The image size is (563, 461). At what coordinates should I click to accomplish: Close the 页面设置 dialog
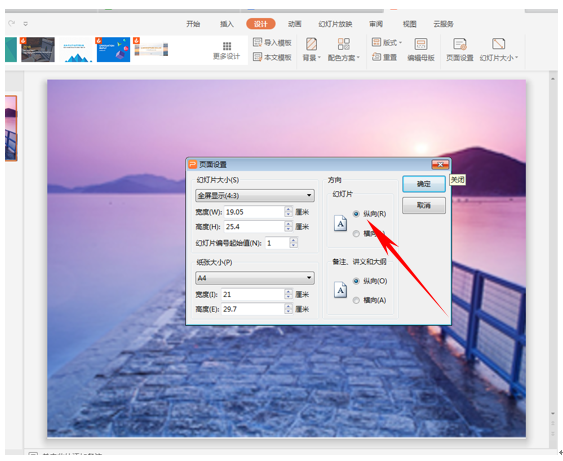point(440,164)
